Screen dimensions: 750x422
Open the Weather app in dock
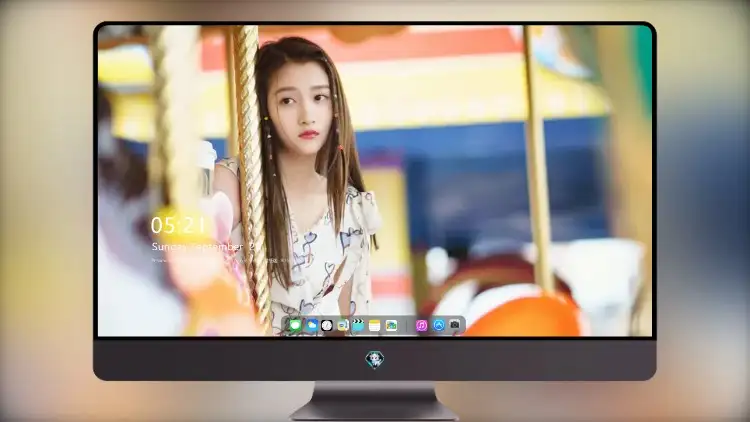pos(312,325)
